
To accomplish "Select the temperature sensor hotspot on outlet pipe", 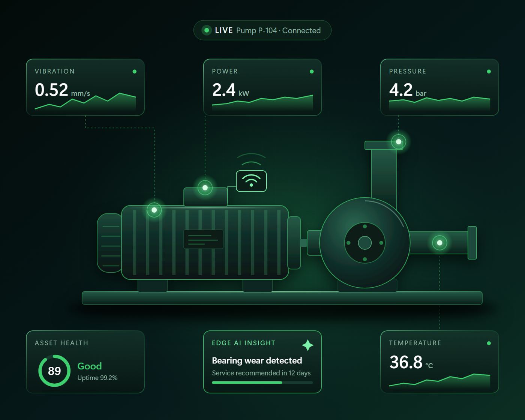I will pyautogui.click(x=439, y=243).
